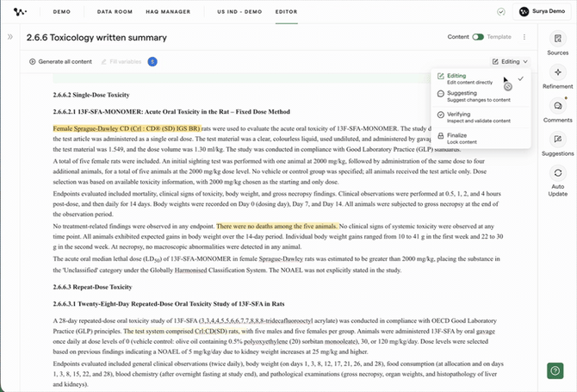The height and width of the screenshot is (392, 577).
Task: Click the blue S user avatar badge
Action: pyautogui.click(x=152, y=61)
